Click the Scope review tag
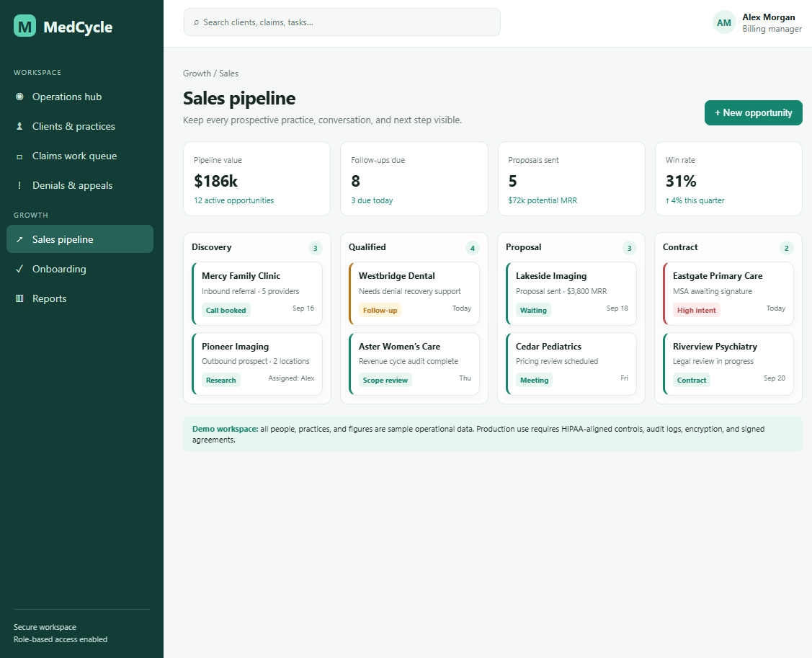Viewport: 812px width, 658px height. click(385, 381)
